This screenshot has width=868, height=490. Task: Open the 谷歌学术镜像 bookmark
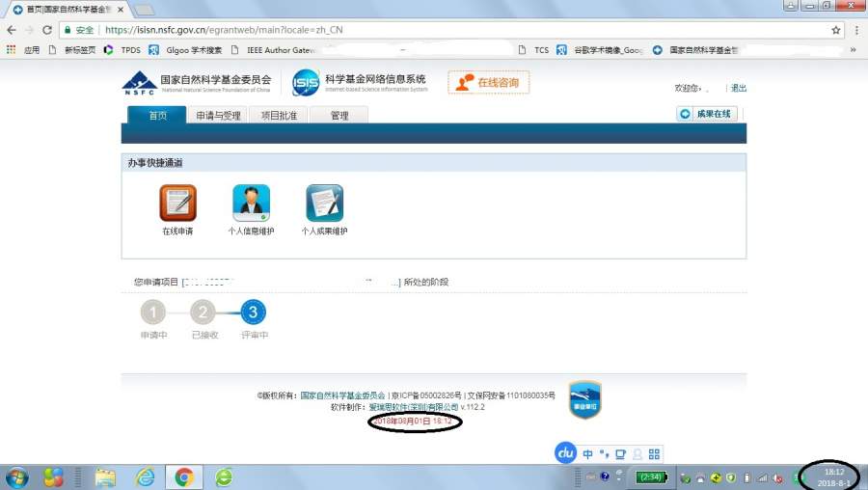click(600, 50)
